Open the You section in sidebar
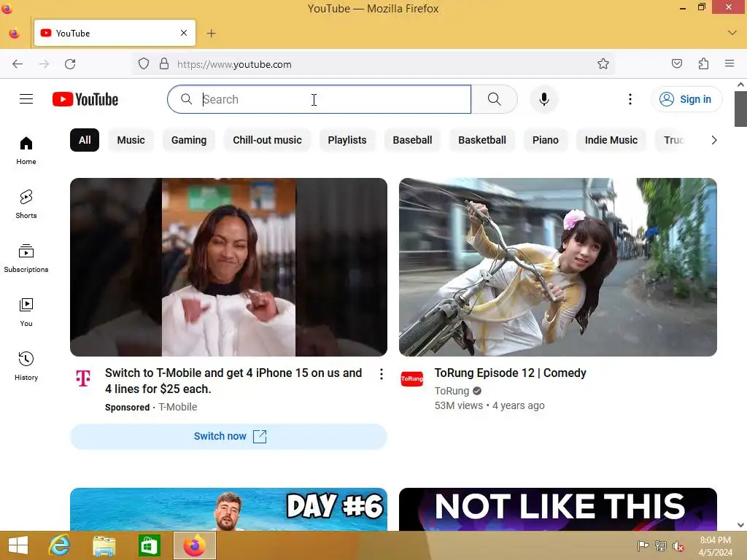Image resolution: width=747 pixels, height=560 pixels. coord(26,312)
